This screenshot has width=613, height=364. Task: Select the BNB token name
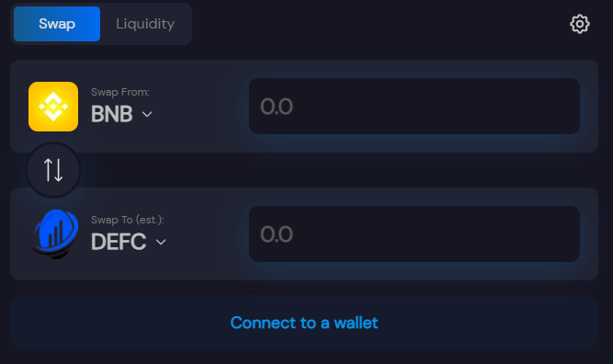point(112,114)
